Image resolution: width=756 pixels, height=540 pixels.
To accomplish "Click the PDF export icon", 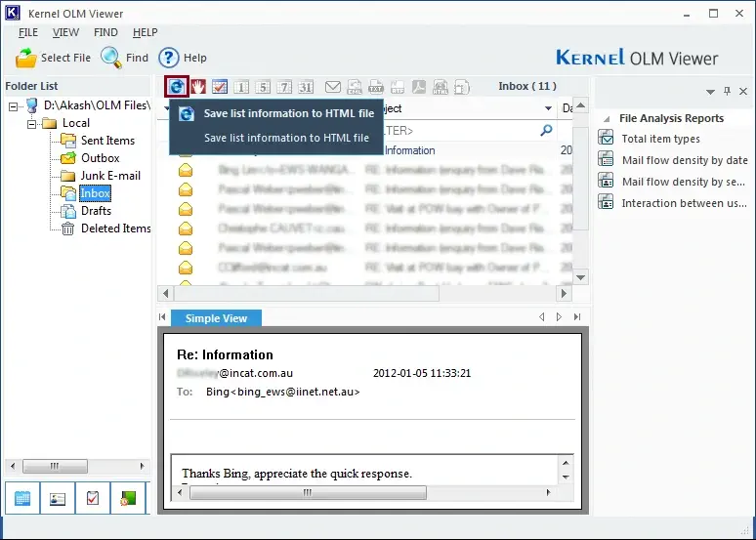I will pos(418,87).
